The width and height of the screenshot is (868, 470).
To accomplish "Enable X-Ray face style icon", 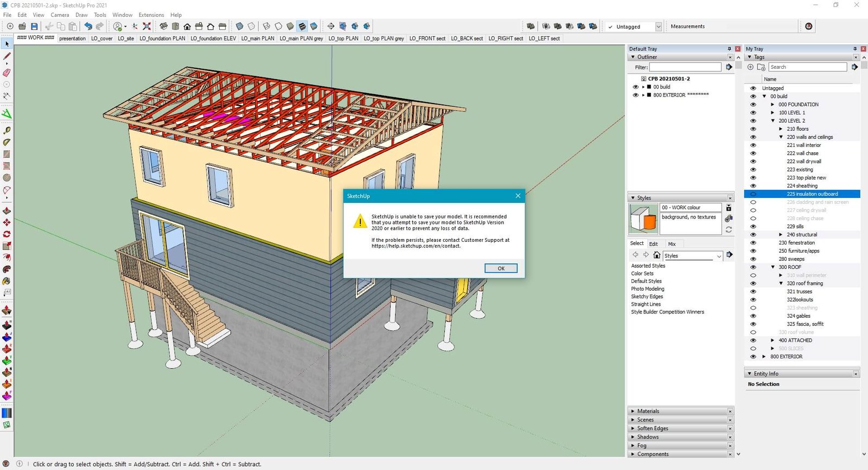I will pos(239,26).
